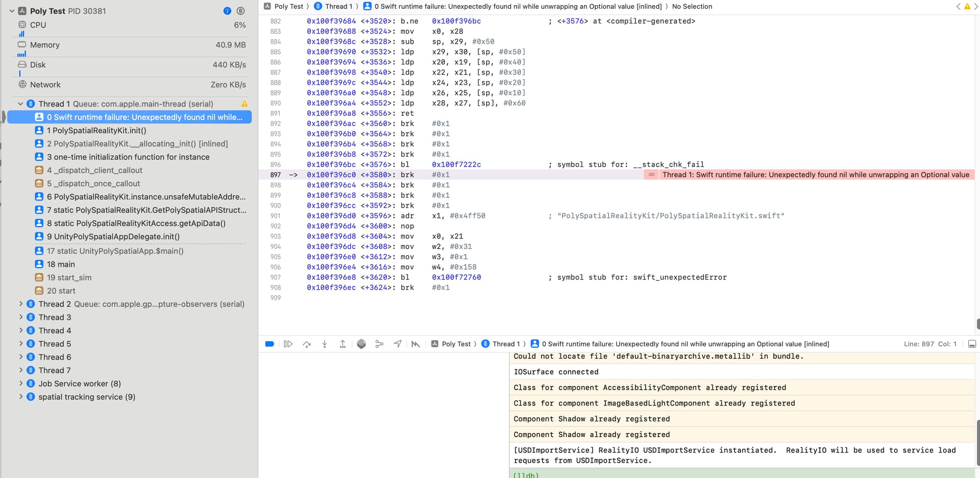Continue program execution
Image resolution: width=980 pixels, height=478 pixels.
pyautogui.click(x=288, y=344)
